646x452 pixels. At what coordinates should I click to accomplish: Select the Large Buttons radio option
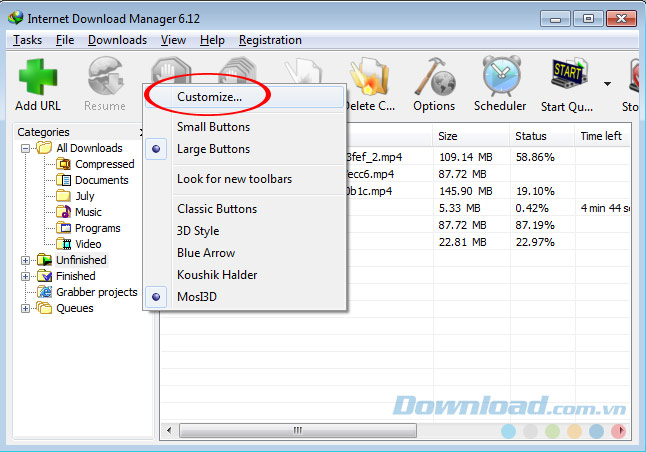point(213,149)
